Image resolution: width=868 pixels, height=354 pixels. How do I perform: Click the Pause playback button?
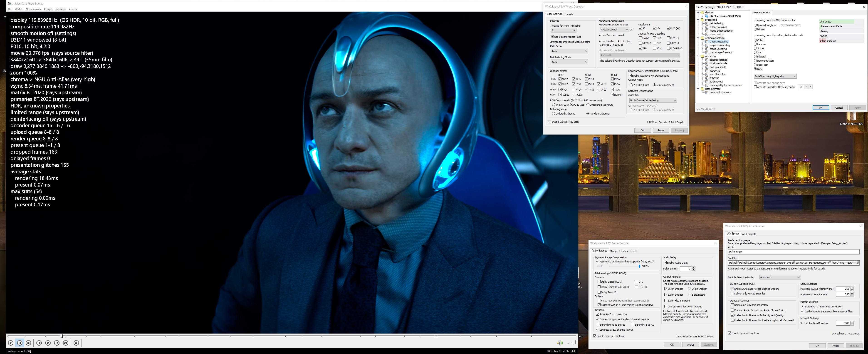tap(20, 343)
